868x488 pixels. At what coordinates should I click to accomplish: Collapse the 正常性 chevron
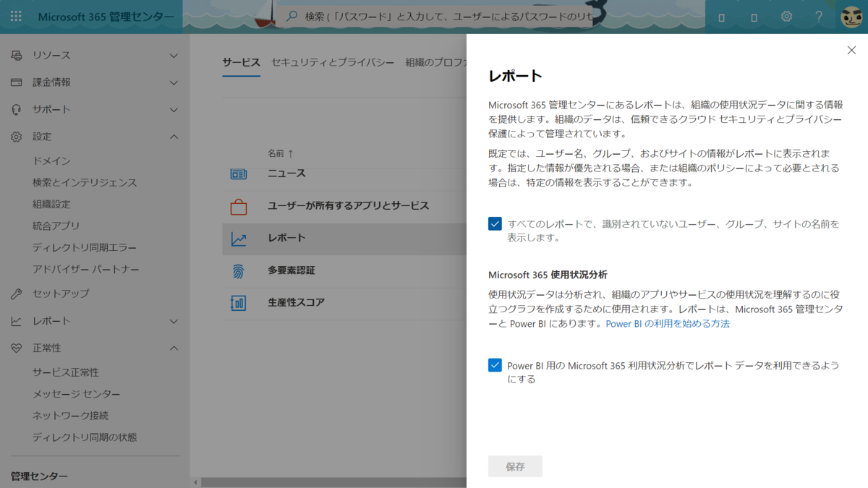click(x=174, y=348)
